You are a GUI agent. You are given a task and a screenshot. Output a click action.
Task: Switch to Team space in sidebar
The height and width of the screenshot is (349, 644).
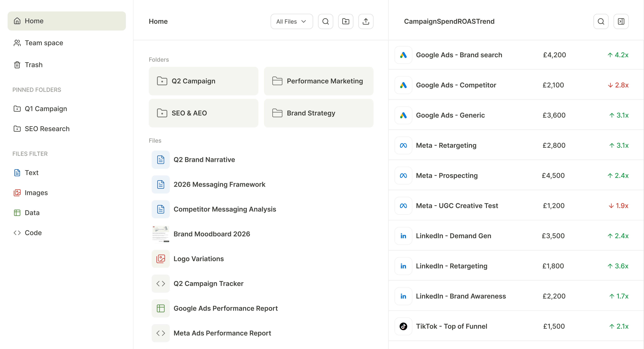44,43
